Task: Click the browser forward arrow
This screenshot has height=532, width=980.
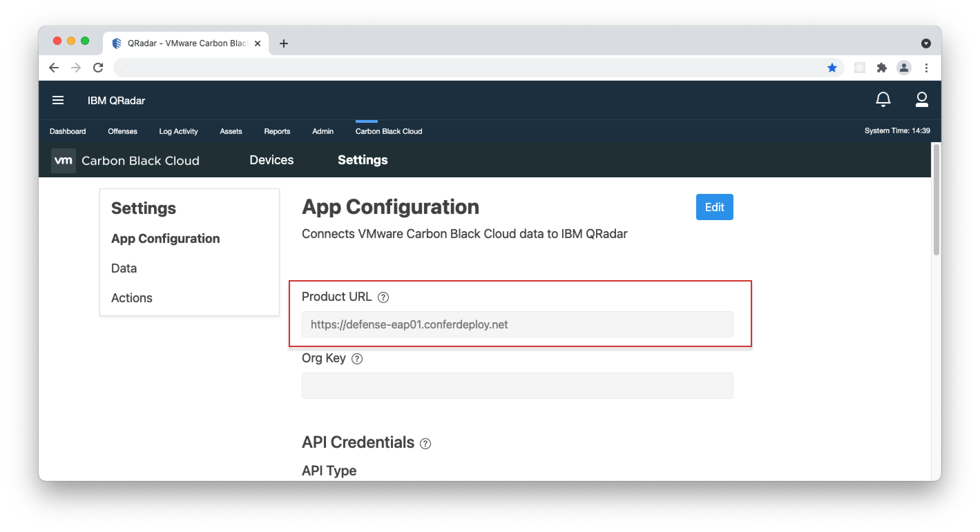Action: (x=76, y=68)
